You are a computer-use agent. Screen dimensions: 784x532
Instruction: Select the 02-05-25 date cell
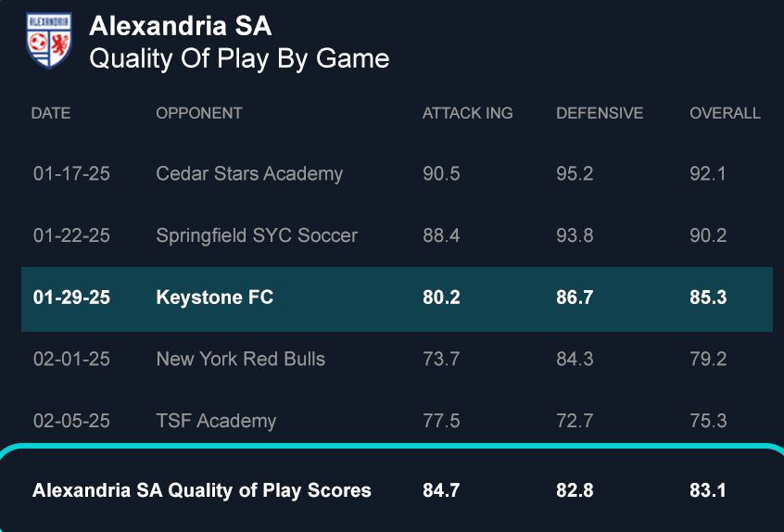point(71,421)
